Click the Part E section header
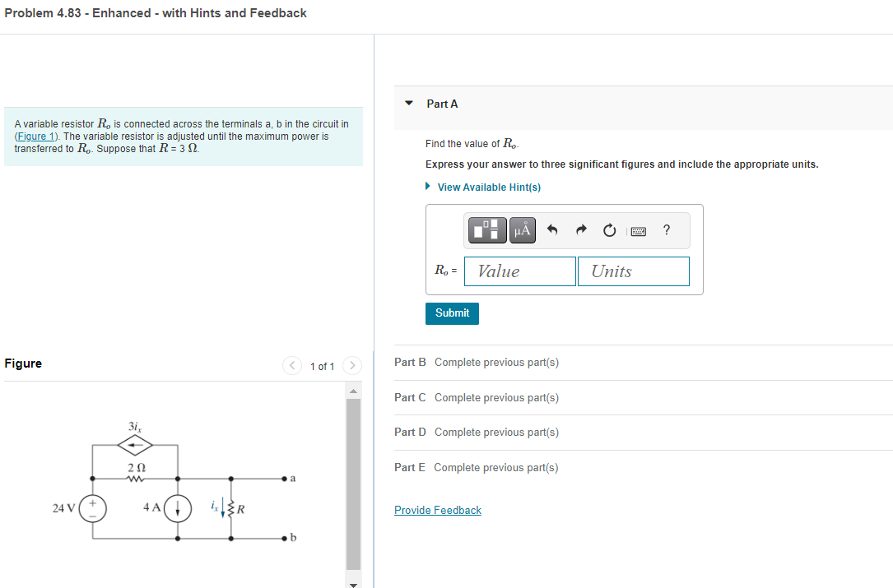This screenshot has width=893, height=588. pos(409,467)
